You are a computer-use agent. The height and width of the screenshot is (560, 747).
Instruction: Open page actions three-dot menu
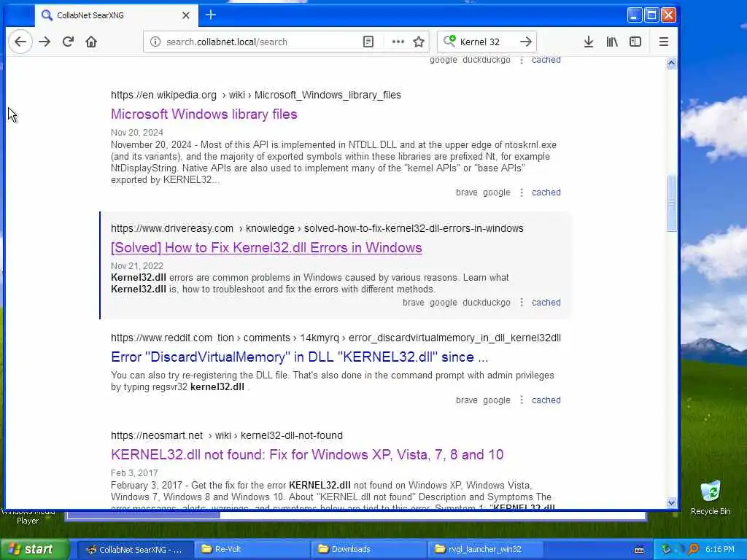pyautogui.click(x=398, y=42)
